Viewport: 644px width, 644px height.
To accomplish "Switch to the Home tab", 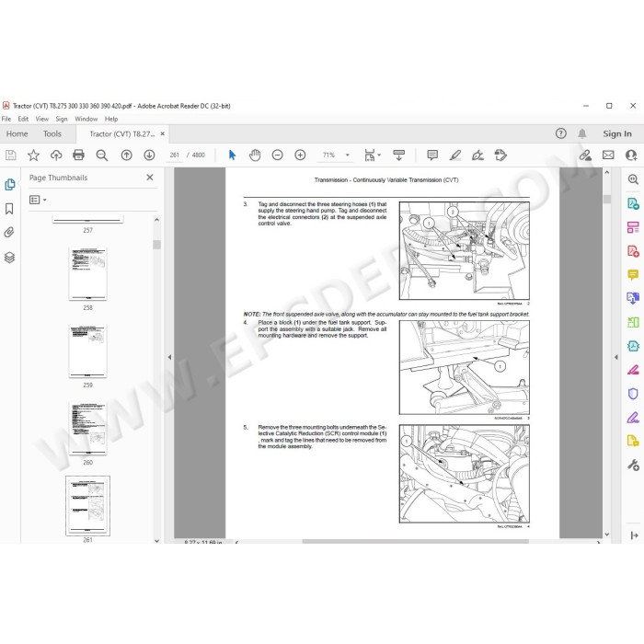I will pos(17,134).
